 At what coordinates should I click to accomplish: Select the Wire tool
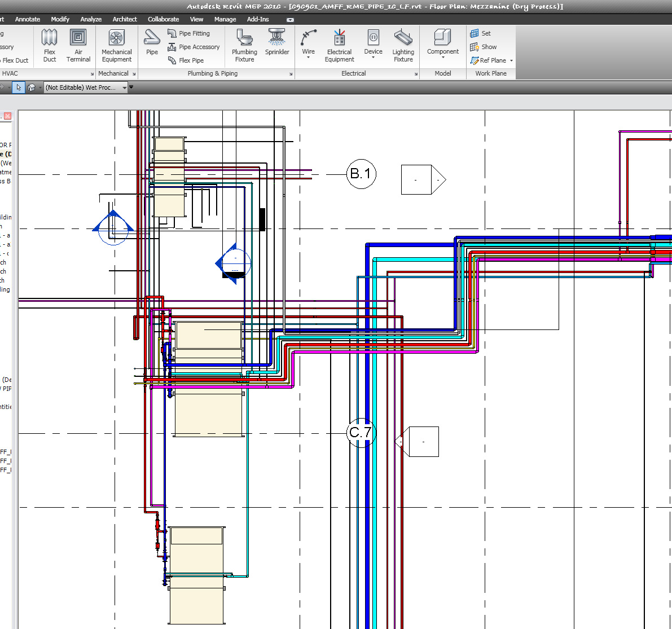[x=308, y=45]
